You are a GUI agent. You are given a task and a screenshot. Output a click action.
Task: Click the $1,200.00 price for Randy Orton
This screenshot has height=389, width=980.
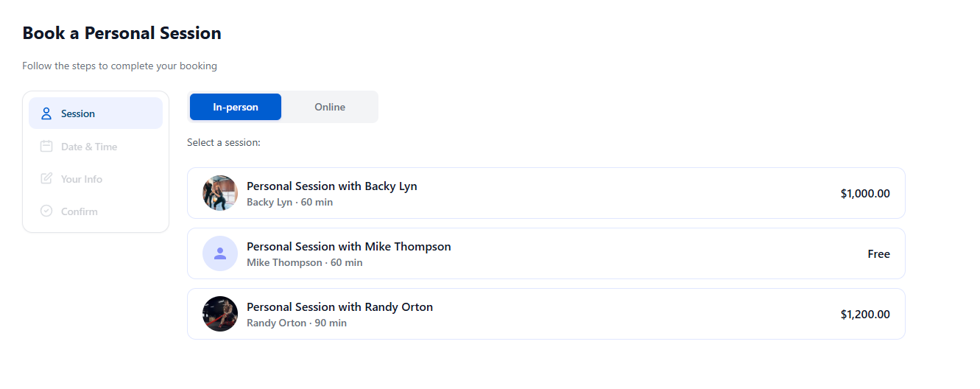click(865, 315)
